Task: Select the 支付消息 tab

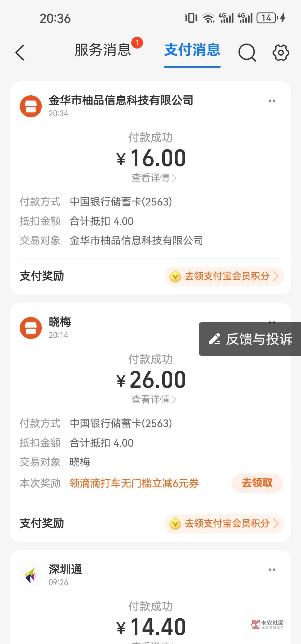Action: (192, 50)
